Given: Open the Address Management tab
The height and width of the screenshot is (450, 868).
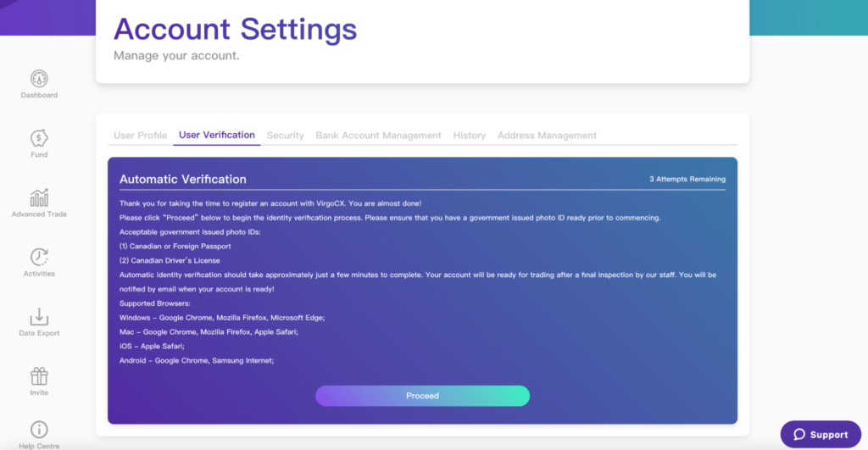Looking at the screenshot, I should pos(547,136).
